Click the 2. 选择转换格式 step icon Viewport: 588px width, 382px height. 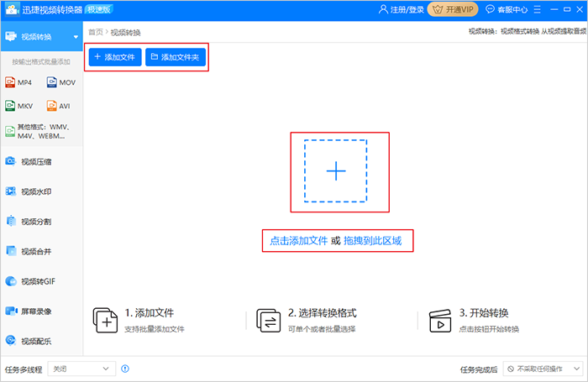[268, 320]
